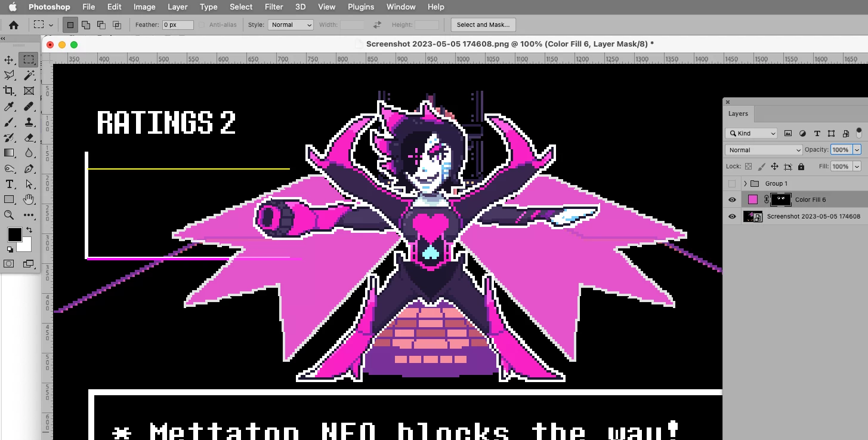Open the Photoshop application menu
The width and height of the screenshot is (868, 440).
click(49, 7)
